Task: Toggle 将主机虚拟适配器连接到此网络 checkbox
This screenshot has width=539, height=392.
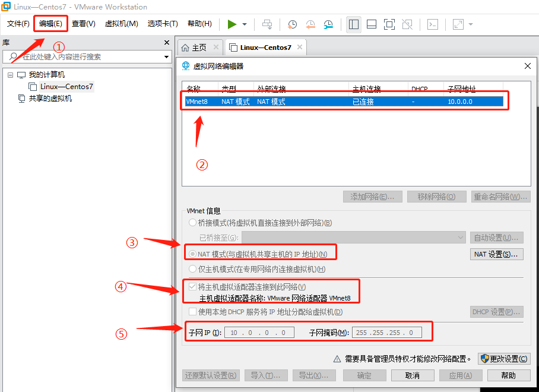Action: (x=192, y=287)
